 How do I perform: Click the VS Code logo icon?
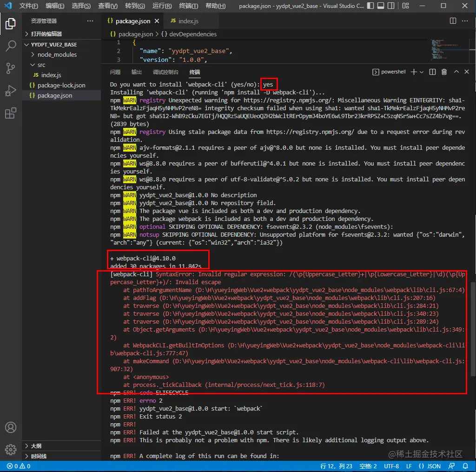pos(8,6)
